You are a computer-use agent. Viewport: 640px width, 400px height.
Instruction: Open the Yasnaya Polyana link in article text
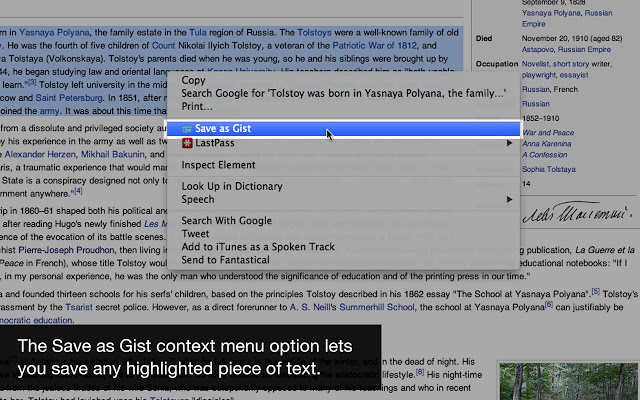(54, 33)
